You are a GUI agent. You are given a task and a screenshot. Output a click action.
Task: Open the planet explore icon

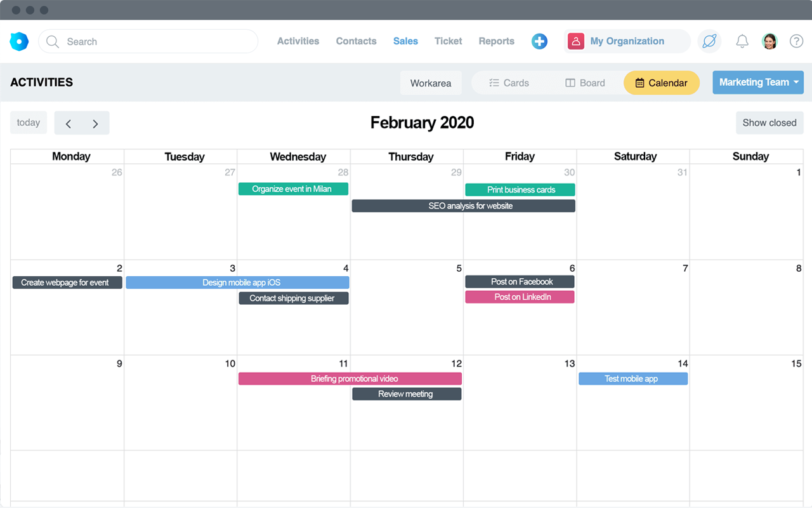pyautogui.click(x=709, y=41)
